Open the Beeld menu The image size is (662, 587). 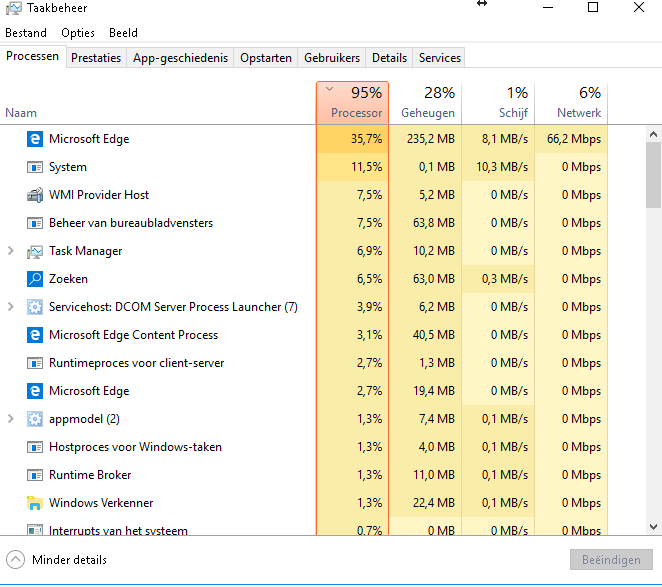tap(123, 33)
